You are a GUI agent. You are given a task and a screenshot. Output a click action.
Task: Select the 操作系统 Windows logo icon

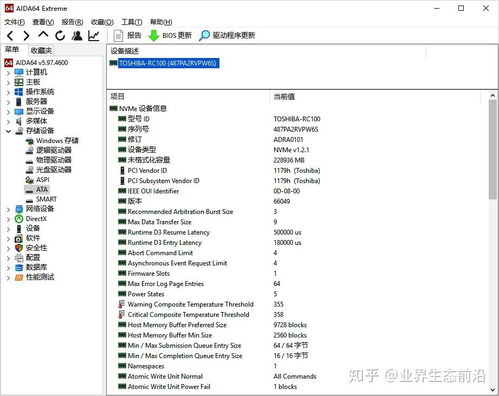tap(19, 92)
